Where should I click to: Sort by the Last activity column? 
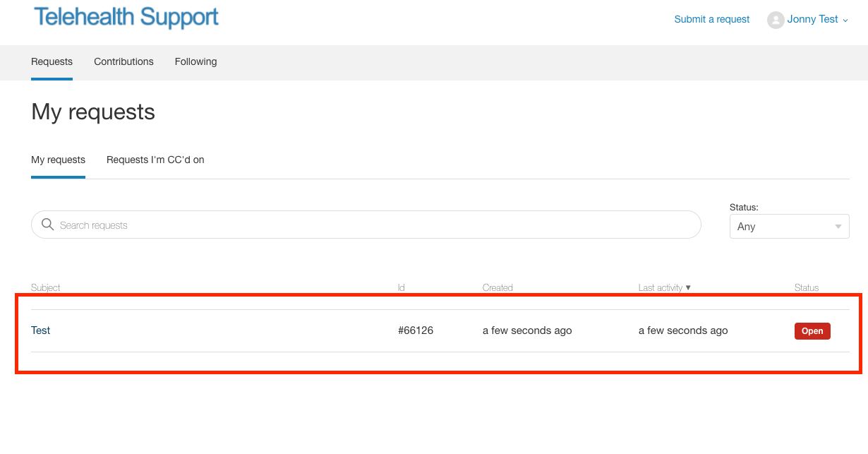(664, 287)
